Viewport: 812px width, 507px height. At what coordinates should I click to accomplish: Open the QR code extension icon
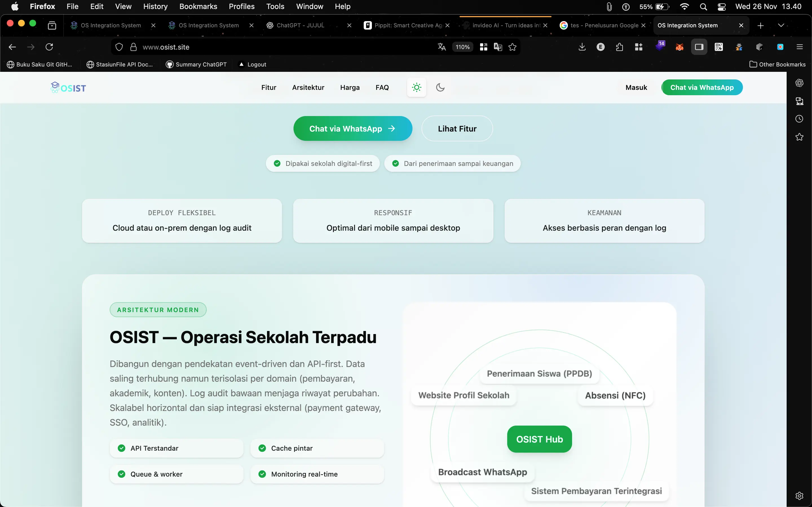pos(718,47)
